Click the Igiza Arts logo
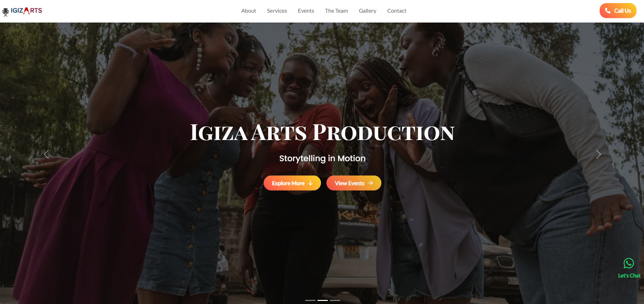The height and width of the screenshot is (304, 644). coord(22,11)
